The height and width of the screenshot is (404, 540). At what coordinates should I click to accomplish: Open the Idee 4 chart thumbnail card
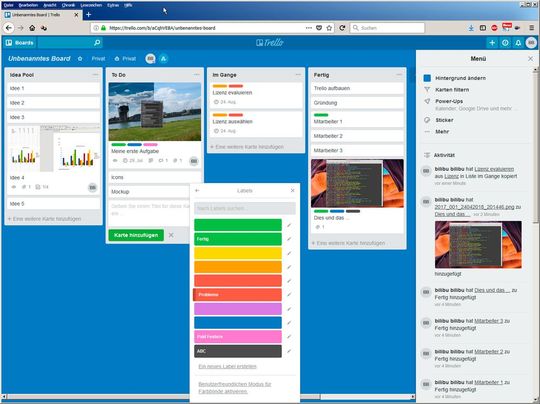(53, 149)
